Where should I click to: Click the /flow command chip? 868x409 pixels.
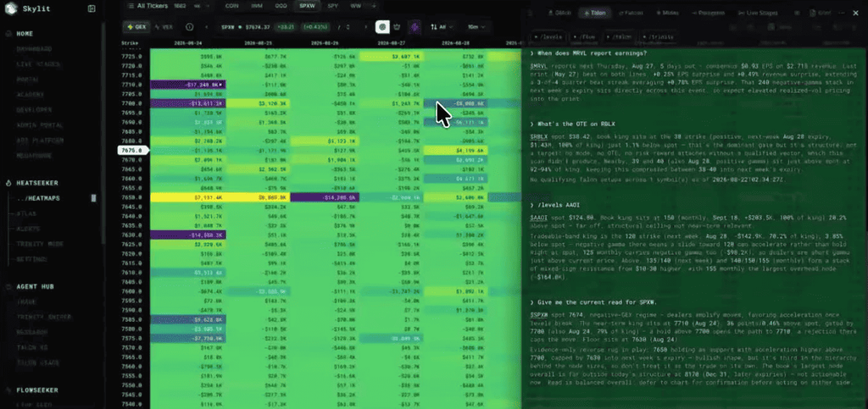(587, 37)
